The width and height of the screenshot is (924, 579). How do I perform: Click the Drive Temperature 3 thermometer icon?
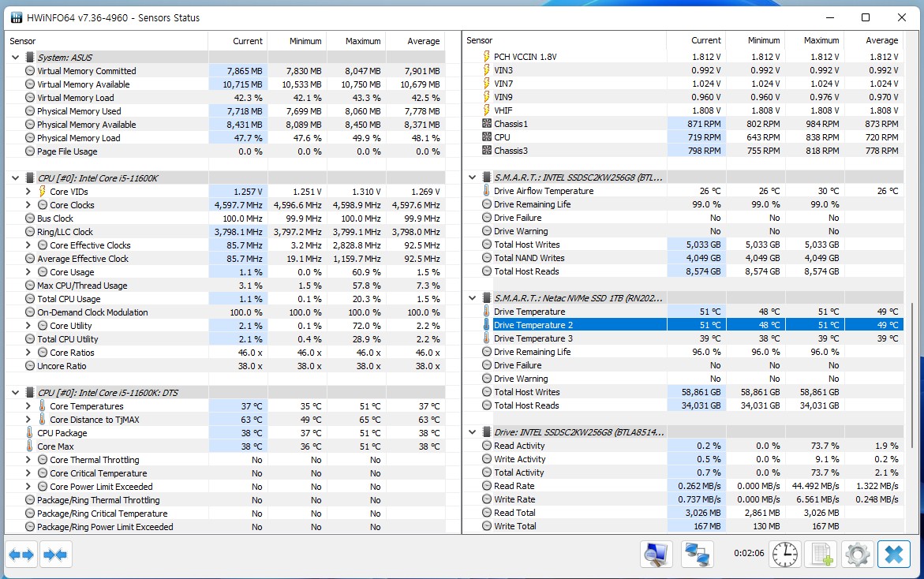[x=486, y=338]
